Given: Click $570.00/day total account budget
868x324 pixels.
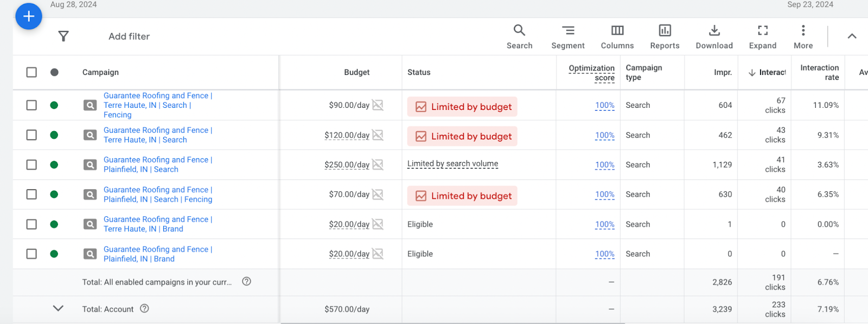Looking at the screenshot, I should (347, 309).
